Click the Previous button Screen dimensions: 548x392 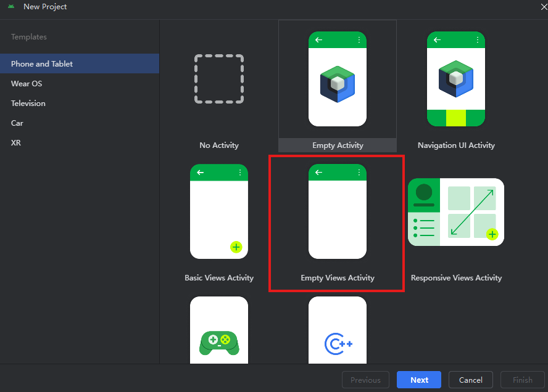[x=365, y=380]
